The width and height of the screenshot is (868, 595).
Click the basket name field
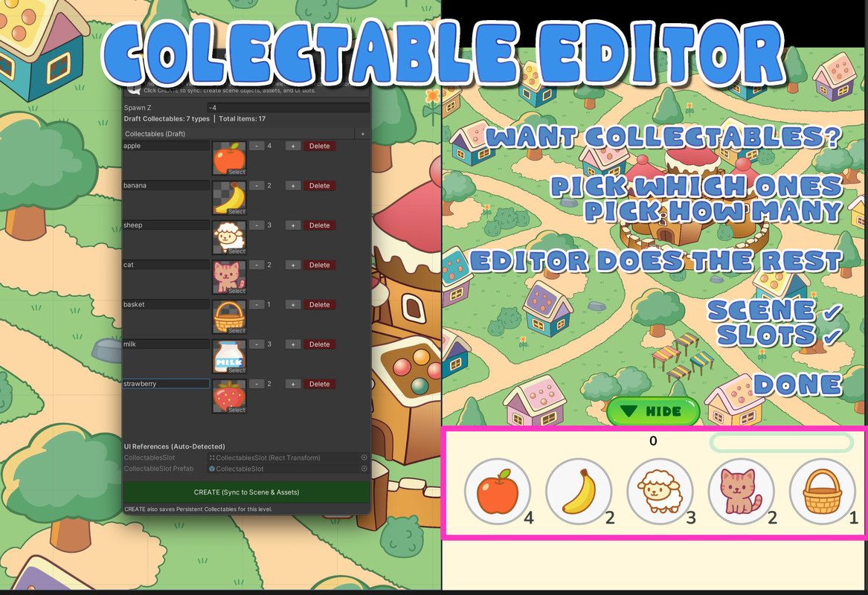coord(166,304)
